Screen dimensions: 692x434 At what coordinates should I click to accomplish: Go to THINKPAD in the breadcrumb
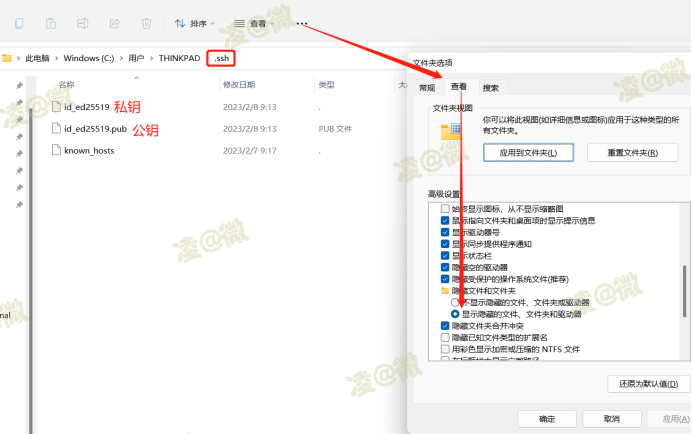pos(180,58)
